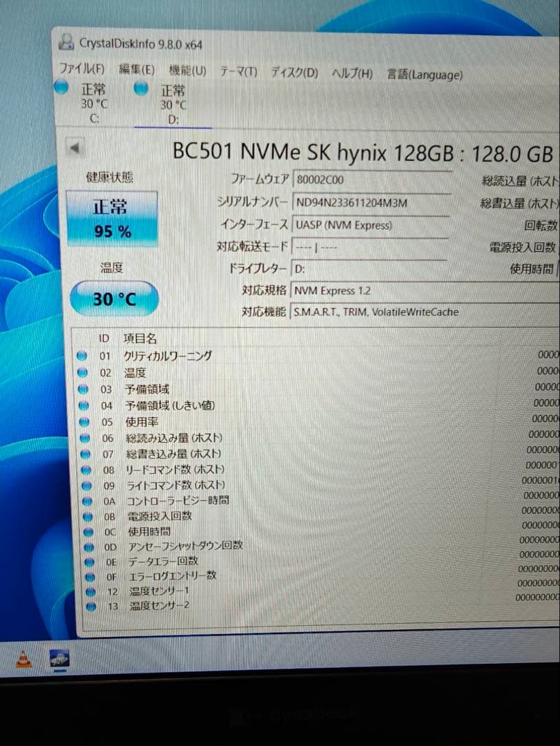Click the standard field NVM Express 1.2
560x746 pixels.
(x=425, y=291)
